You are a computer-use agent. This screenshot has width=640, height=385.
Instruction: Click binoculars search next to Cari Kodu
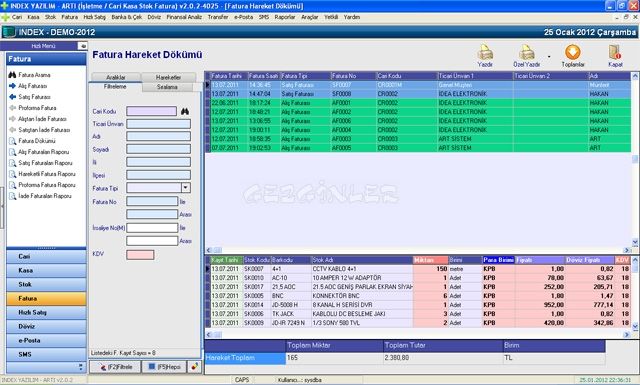[x=185, y=111]
